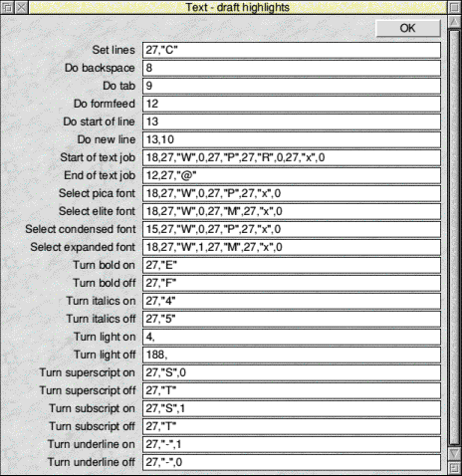Edit the Select condensed font field
The width and height of the screenshot is (462, 476).
tap(292, 229)
